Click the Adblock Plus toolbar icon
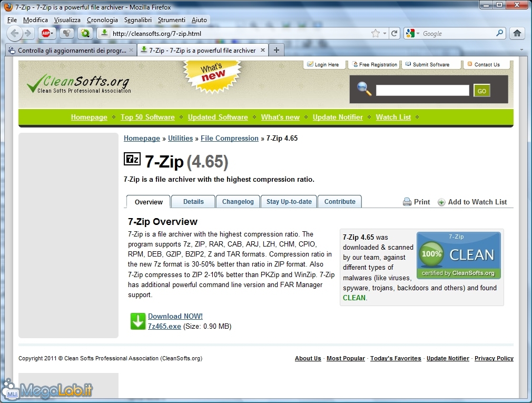Image resolution: width=532 pixels, height=403 pixels. 44,33
